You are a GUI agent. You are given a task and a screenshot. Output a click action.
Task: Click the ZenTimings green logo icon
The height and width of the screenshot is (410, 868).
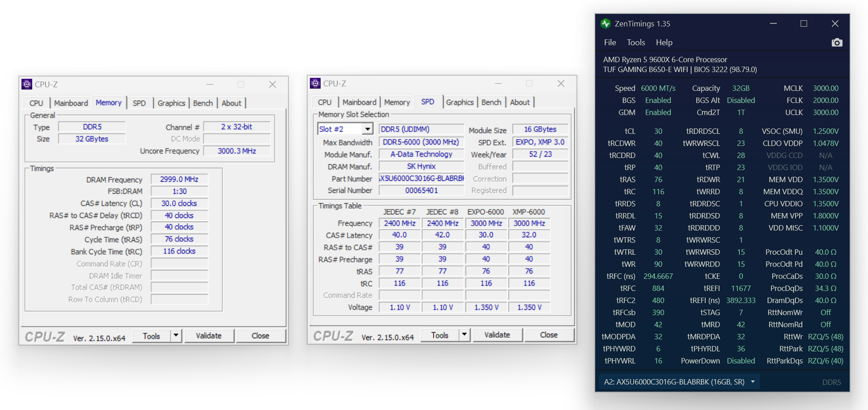coord(605,24)
